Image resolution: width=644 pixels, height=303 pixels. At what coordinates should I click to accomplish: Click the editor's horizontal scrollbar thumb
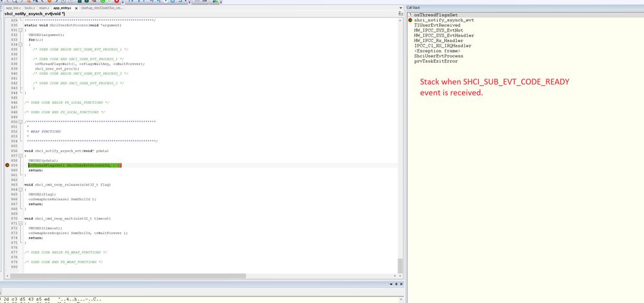[128, 276]
